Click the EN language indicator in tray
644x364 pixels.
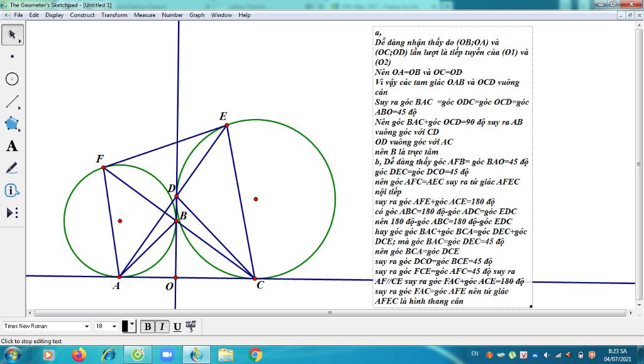coord(475,354)
